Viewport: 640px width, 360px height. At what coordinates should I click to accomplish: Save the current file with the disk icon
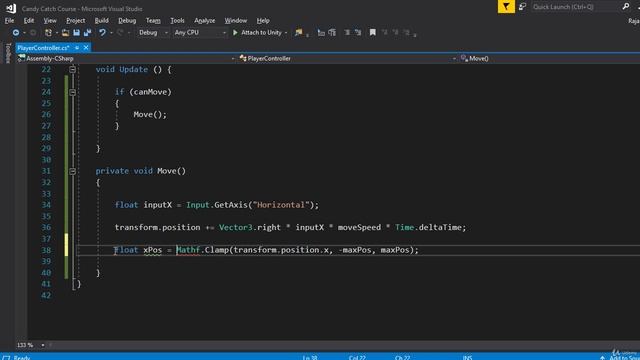pos(76,32)
